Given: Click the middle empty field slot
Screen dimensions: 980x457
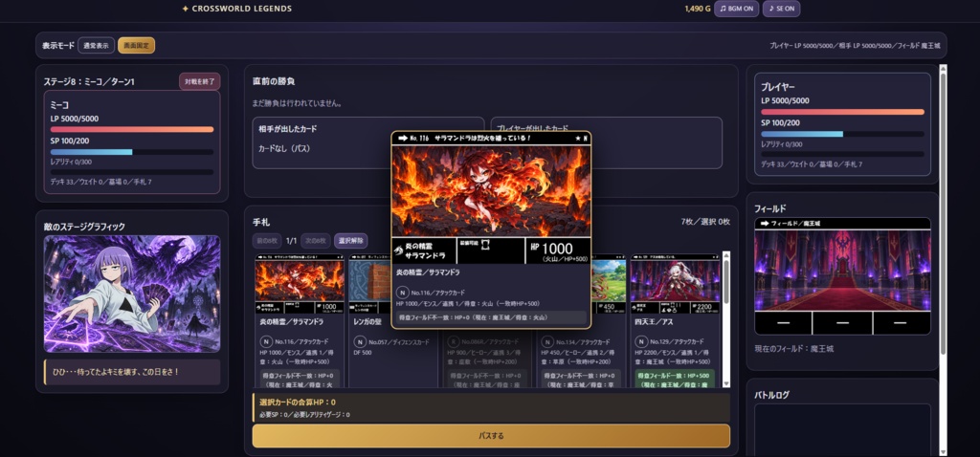Looking at the screenshot, I should [x=842, y=323].
